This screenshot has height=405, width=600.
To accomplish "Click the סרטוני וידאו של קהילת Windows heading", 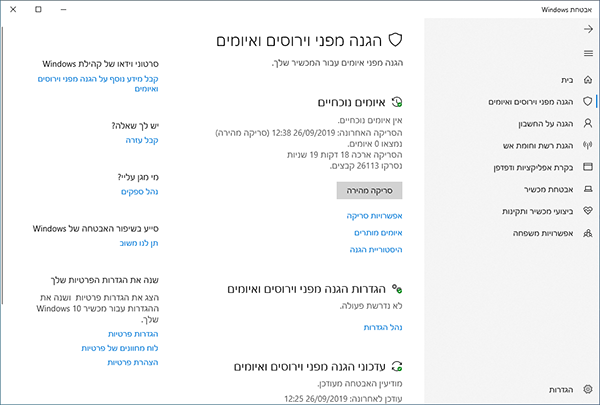I will click(x=101, y=64).
